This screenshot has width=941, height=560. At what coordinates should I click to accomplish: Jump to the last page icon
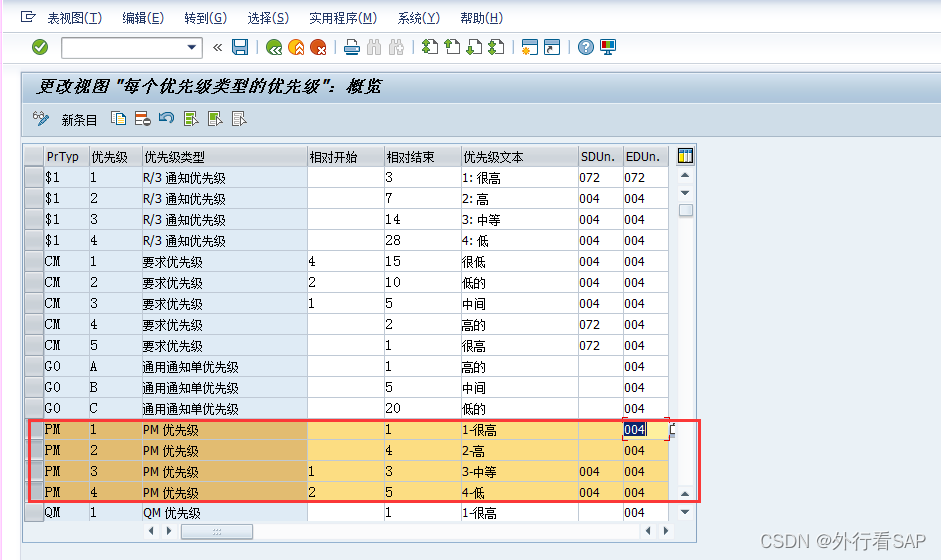tap(496, 47)
